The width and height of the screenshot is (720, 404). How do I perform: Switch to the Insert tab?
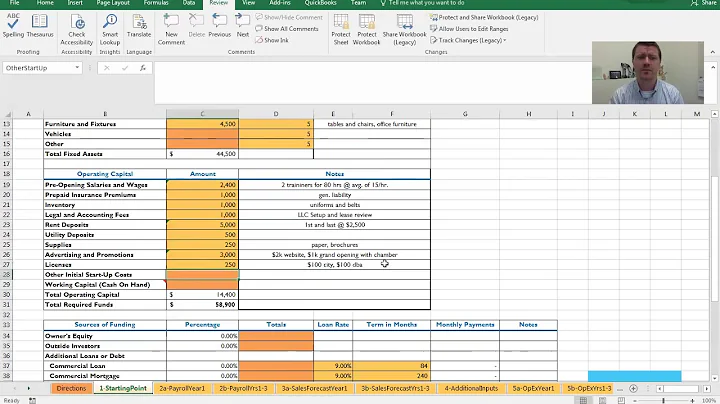[x=75, y=3]
